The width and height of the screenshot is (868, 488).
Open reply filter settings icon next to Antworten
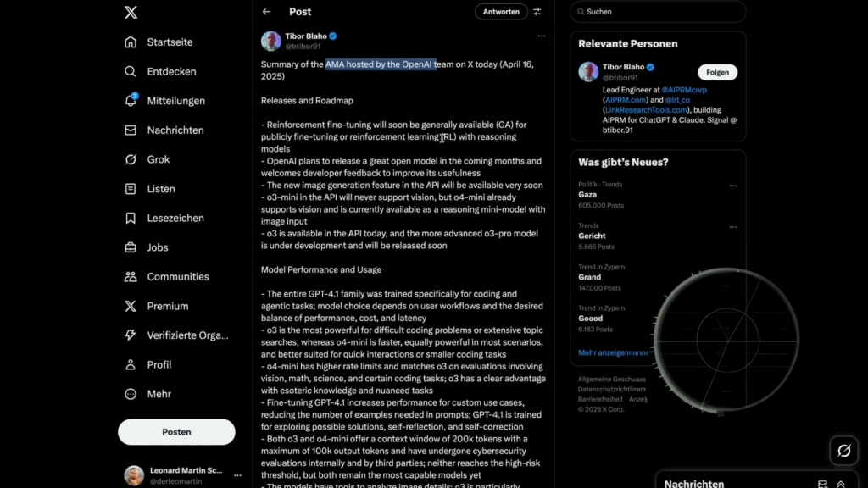pyautogui.click(x=537, y=12)
